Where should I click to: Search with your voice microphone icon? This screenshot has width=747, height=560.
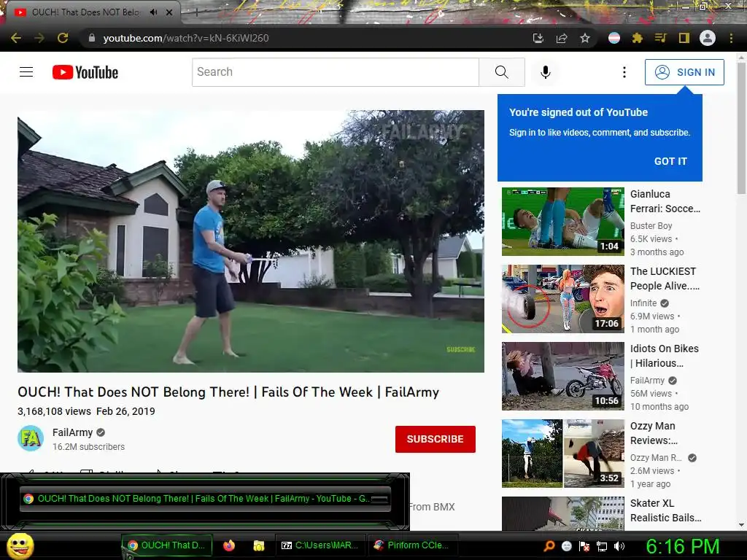[546, 72]
